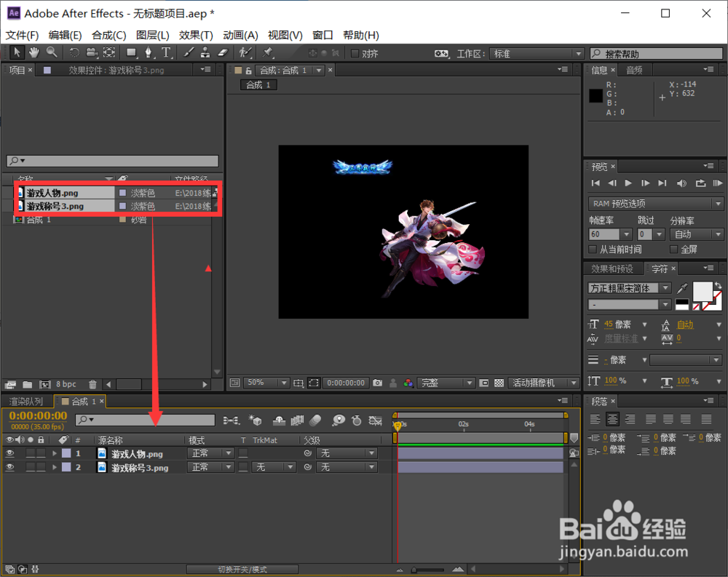Jump to first frame in Preview panel

(x=596, y=183)
